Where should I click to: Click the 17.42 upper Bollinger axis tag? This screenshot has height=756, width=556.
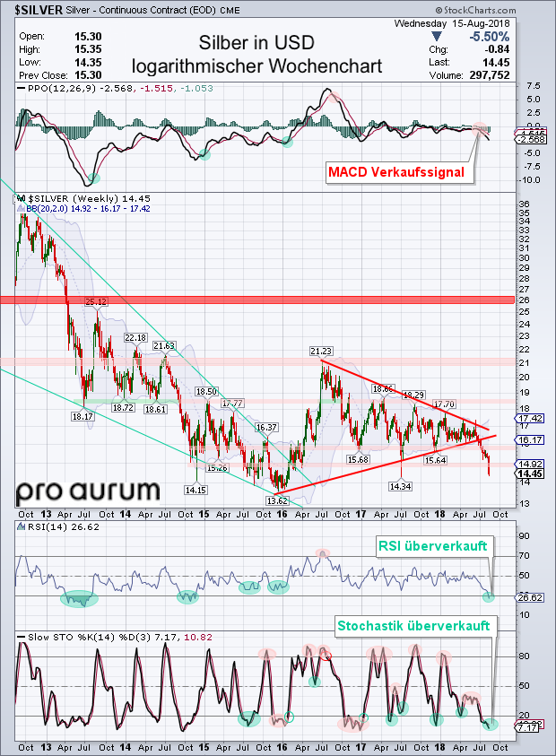(526, 418)
